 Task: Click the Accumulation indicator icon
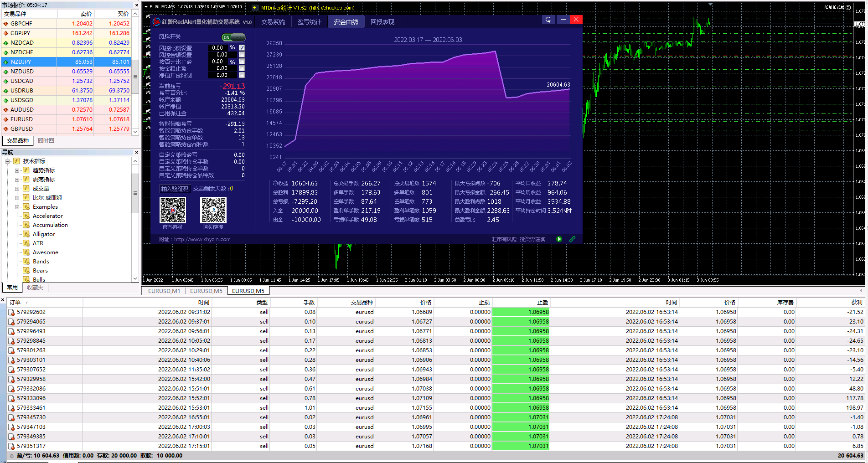pos(26,225)
